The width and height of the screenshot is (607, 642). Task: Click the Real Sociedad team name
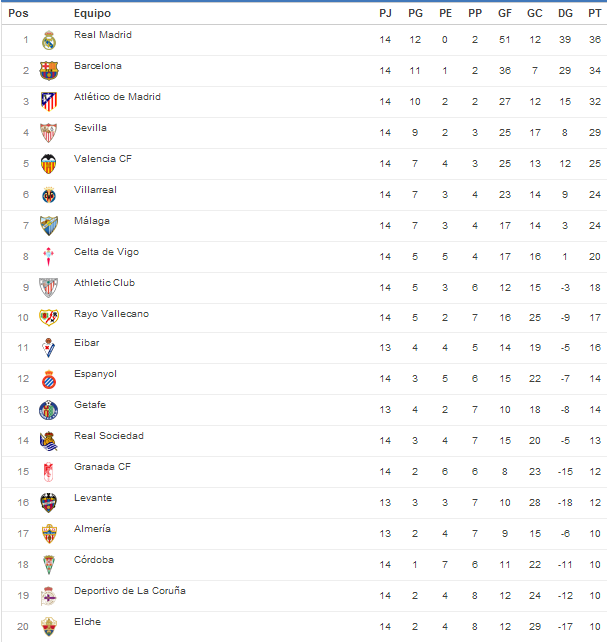(x=109, y=436)
